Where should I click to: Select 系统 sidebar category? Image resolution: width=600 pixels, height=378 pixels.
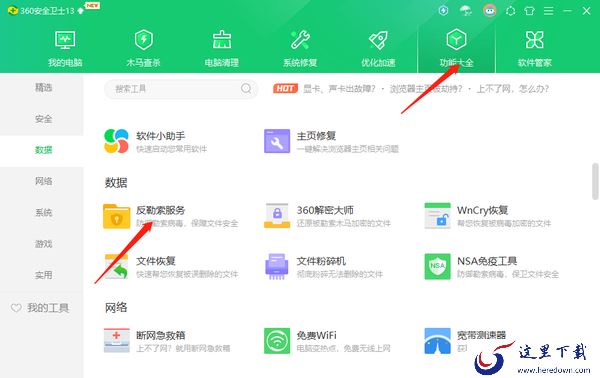click(43, 213)
